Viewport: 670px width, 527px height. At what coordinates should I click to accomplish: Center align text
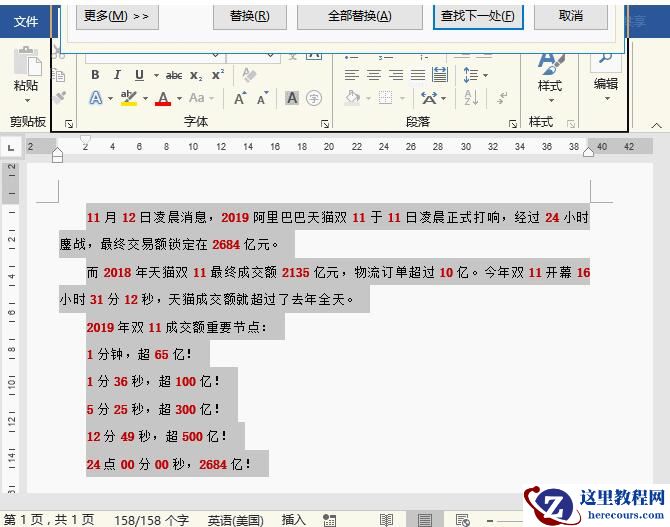[374, 75]
